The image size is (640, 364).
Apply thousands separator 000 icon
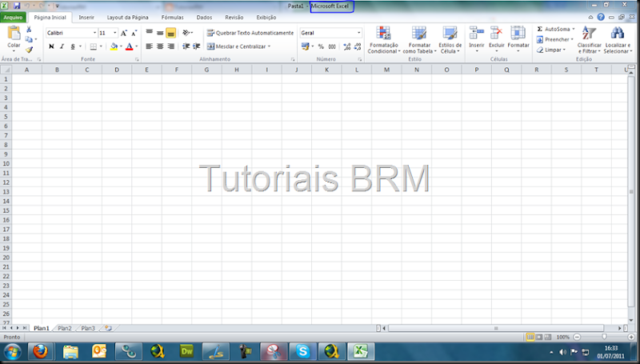point(332,46)
